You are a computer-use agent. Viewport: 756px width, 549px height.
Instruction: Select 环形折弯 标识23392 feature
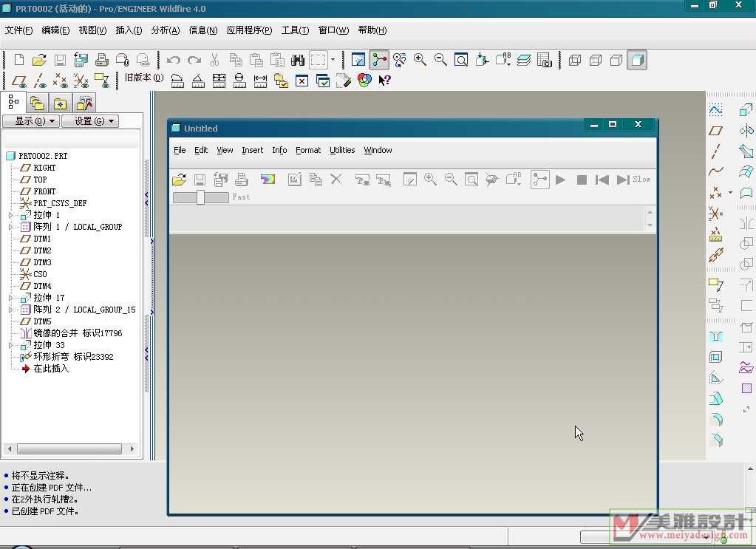click(73, 357)
